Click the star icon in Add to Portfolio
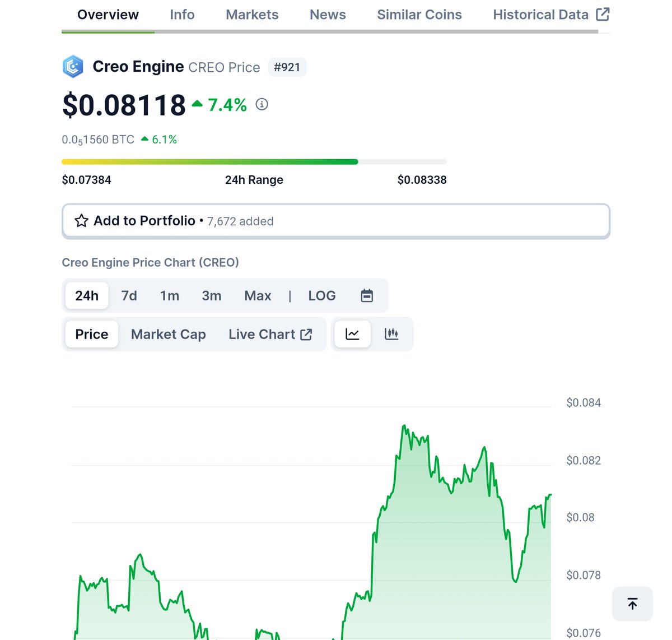The width and height of the screenshot is (672, 640). click(81, 221)
